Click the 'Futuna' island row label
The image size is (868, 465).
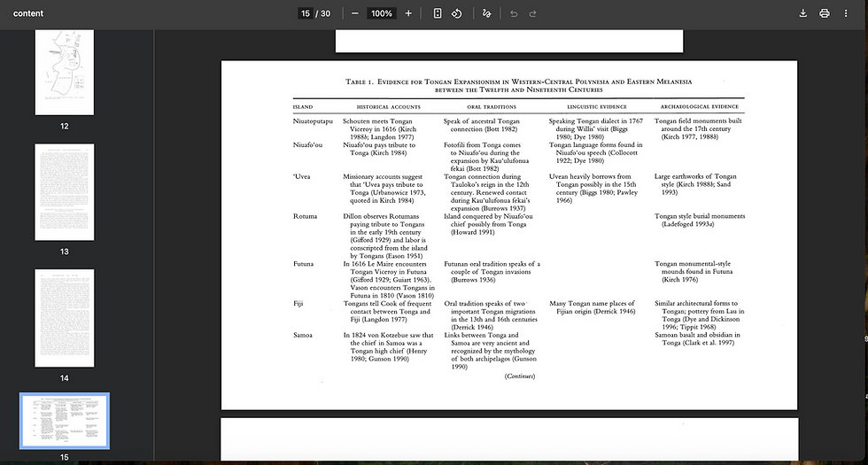pos(303,264)
